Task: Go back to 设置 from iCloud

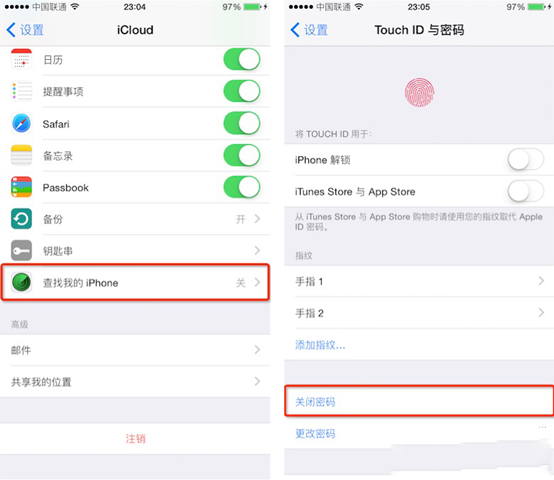Action: click(x=25, y=30)
